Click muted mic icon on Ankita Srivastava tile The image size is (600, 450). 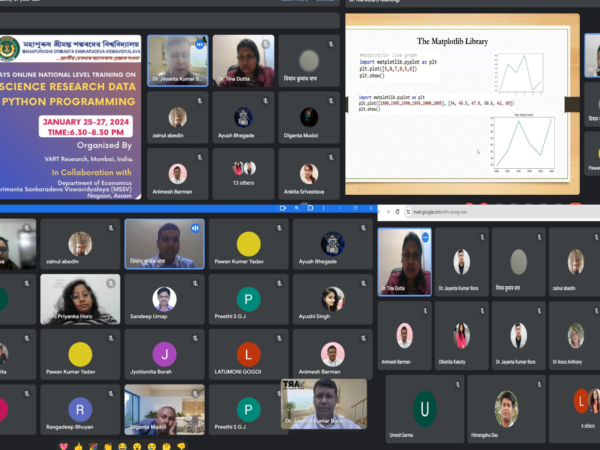331,157
